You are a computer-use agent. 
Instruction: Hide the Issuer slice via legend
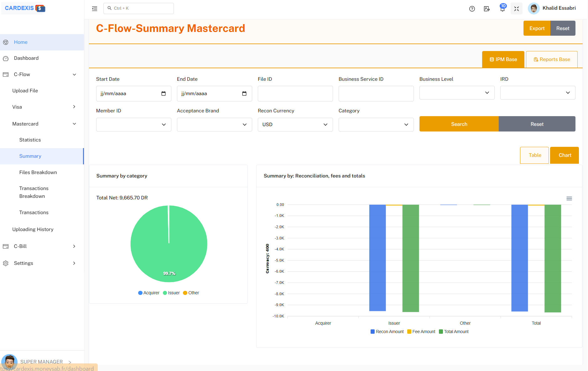click(x=171, y=293)
